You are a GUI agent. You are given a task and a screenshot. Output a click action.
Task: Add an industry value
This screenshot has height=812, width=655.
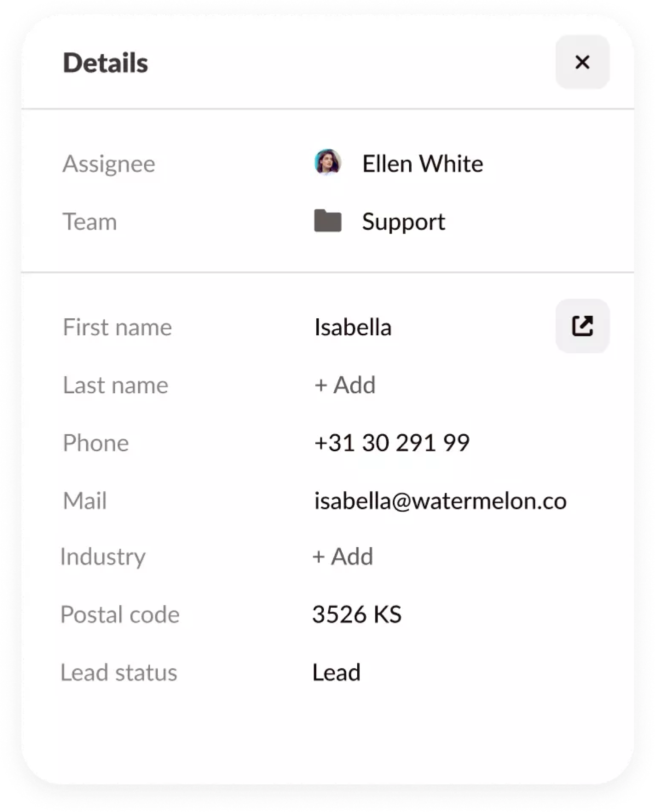tap(343, 556)
